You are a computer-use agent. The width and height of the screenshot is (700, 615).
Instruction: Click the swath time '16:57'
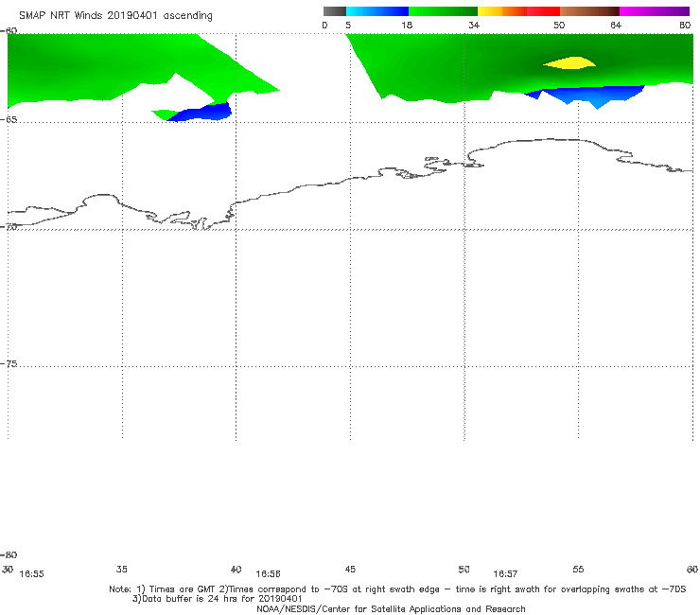pos(505,574)
